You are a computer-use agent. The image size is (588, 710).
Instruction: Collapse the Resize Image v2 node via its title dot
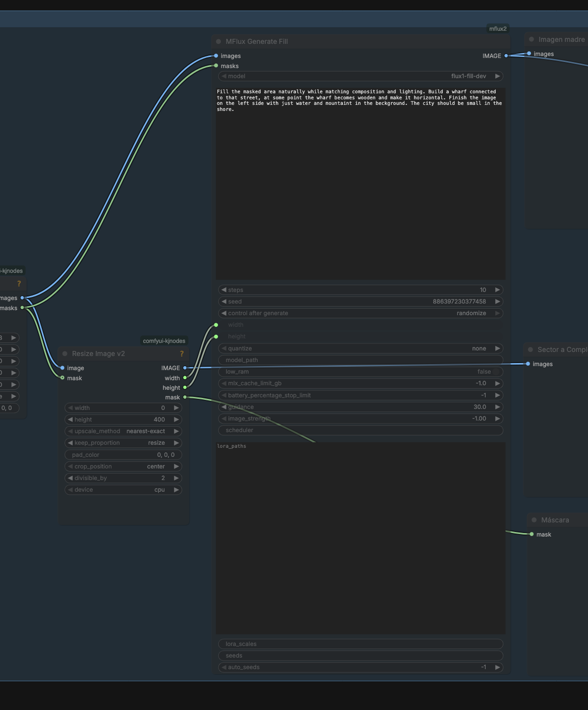coord(65,353)
